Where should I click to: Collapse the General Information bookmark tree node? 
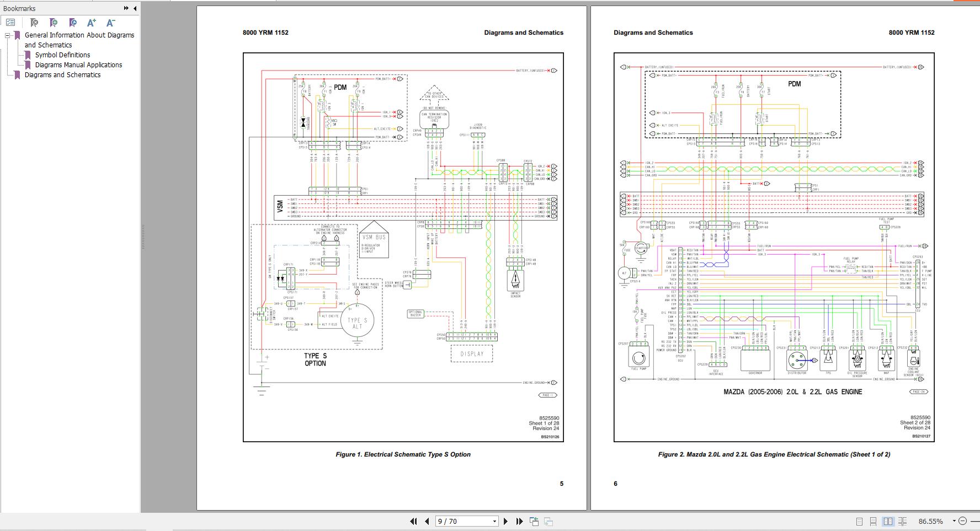8,35
